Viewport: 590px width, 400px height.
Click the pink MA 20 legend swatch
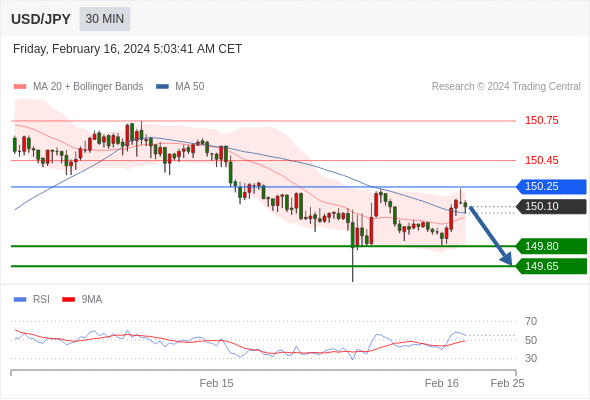click(x=20, y=87)
